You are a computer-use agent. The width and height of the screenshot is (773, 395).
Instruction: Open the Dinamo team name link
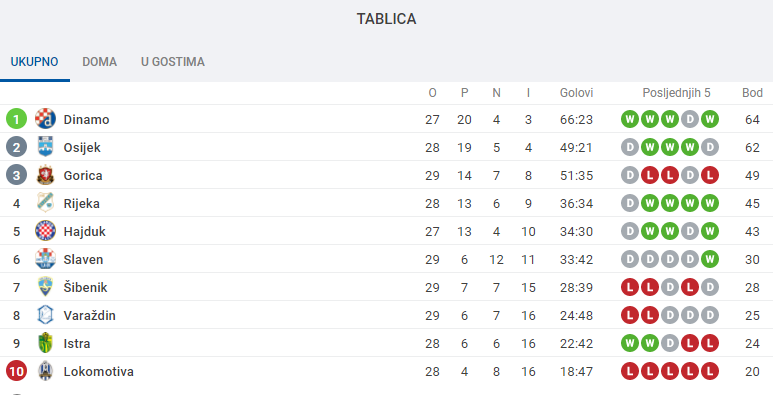click(86, 119)
